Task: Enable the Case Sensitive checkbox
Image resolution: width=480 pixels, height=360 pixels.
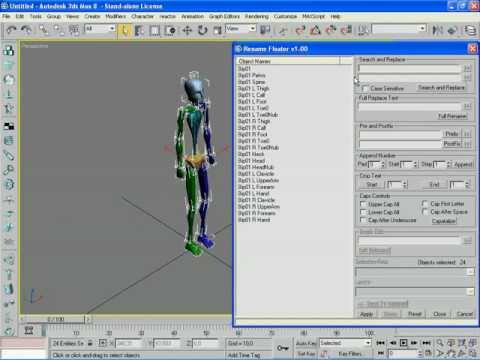Action: click(365, 88)
